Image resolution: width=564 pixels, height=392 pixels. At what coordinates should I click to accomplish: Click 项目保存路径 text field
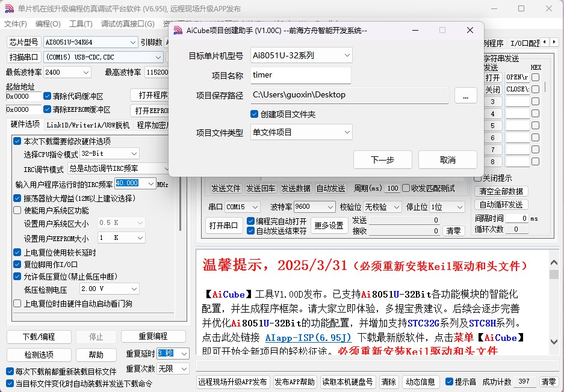pyautogui.click(x=349, y=95)
